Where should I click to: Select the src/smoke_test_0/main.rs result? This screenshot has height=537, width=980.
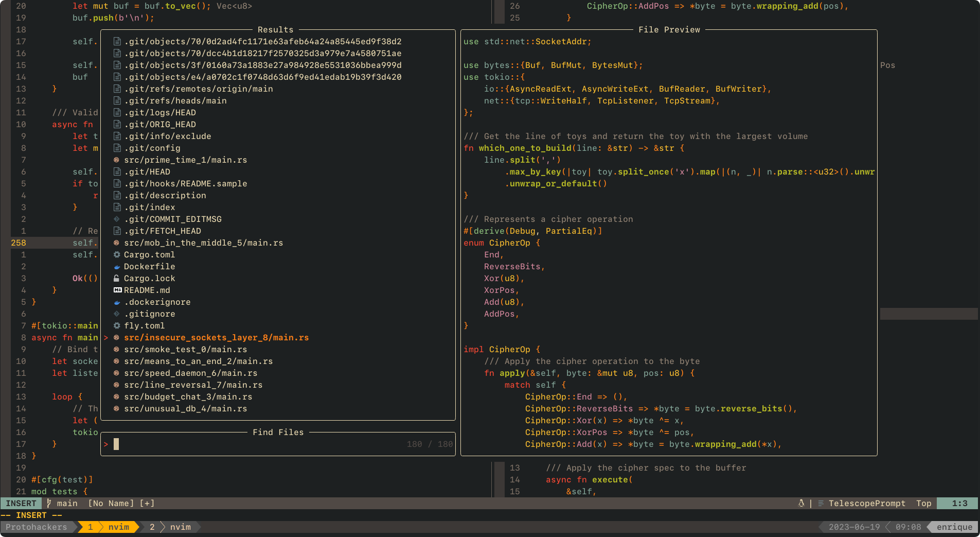[x=278, y=349]
